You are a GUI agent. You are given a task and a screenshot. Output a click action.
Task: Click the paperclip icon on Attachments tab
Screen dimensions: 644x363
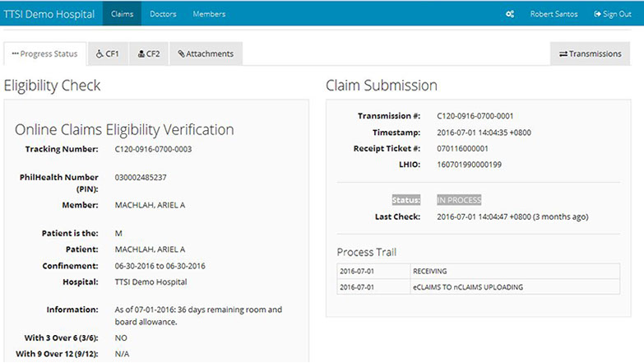(181, 54)
